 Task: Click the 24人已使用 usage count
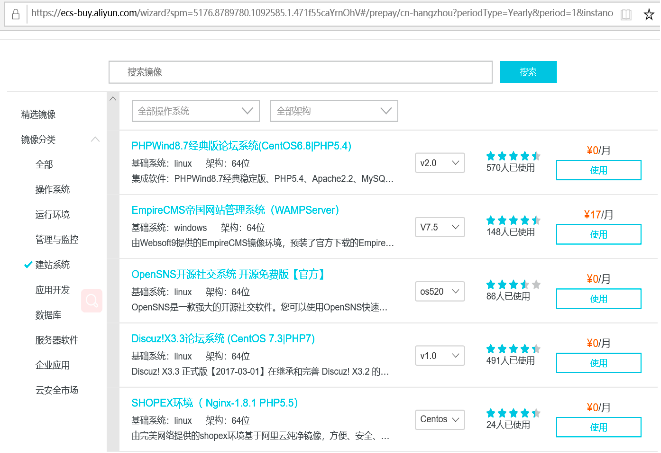click(508, 425)
